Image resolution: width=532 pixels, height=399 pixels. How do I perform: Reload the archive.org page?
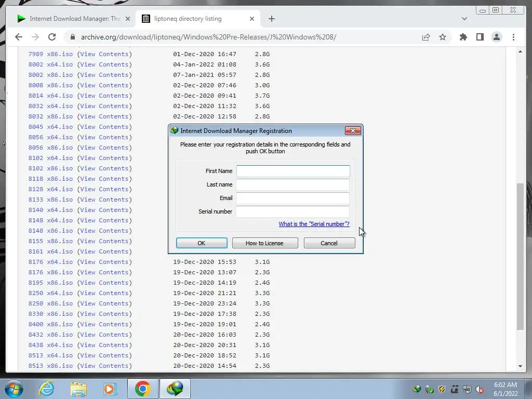(52, 37)
